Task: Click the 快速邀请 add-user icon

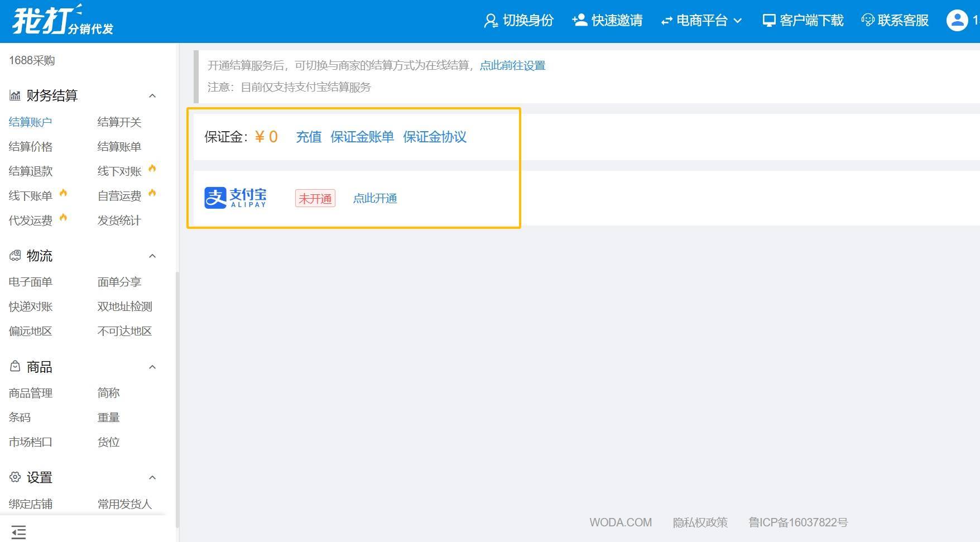Action: (579, 20)
